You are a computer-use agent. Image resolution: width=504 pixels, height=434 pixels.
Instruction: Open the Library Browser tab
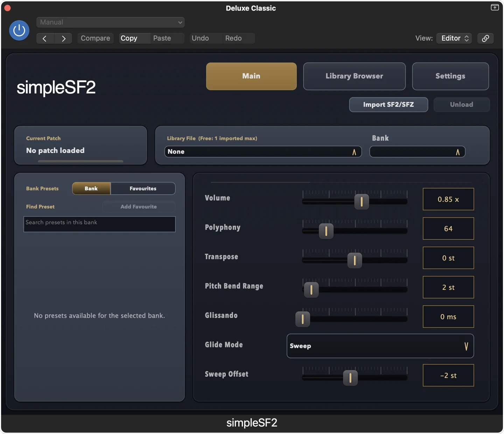[354, 76]
